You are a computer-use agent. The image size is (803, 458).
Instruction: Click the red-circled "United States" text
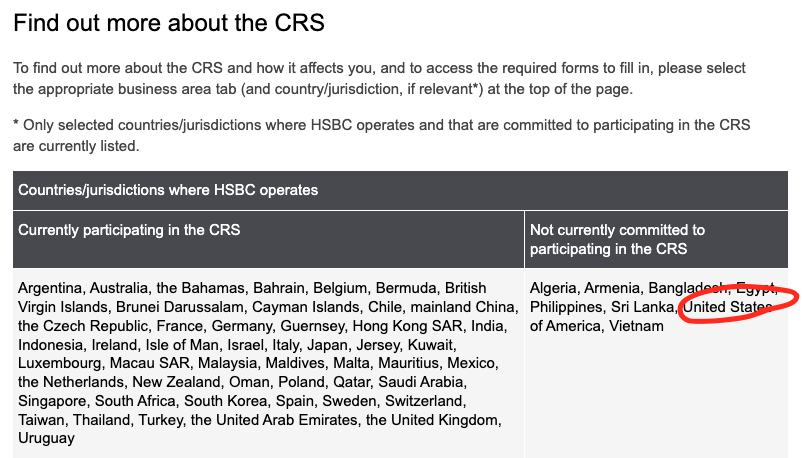(x=727, y=307)
